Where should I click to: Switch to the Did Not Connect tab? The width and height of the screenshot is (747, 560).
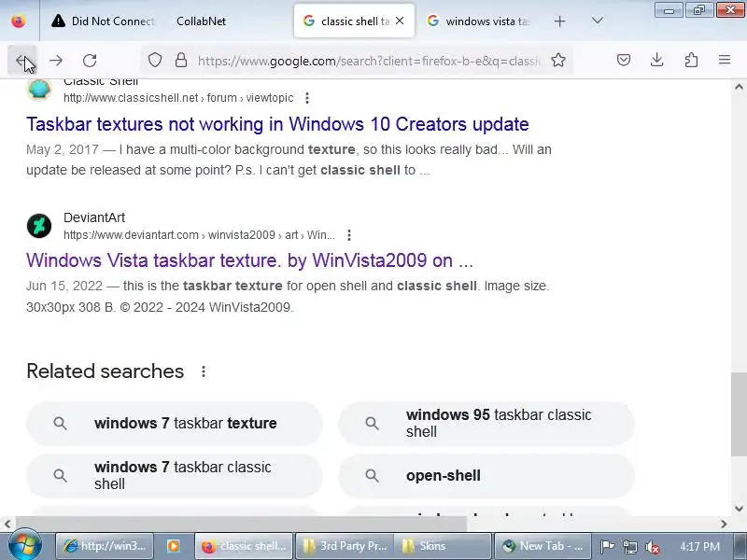104,21
